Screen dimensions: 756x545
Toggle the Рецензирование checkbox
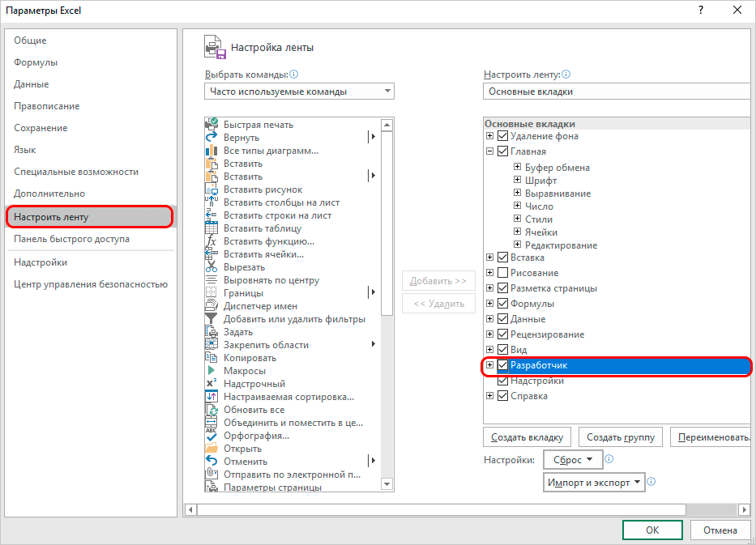(502, 334)
